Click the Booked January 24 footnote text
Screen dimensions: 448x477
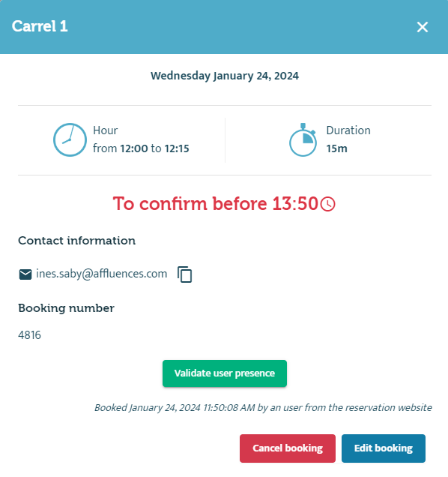263,408
